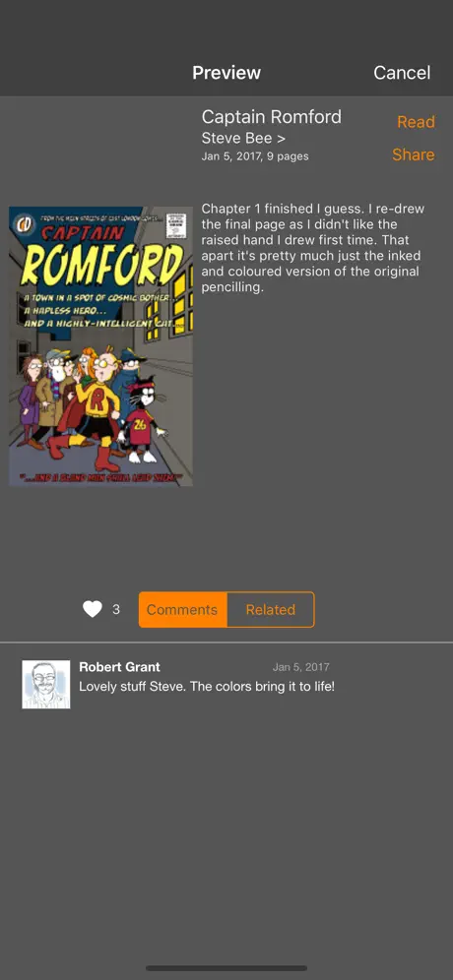Cancel the preview
This screenshot has width=453, height=980.
(x=402, y=73)
